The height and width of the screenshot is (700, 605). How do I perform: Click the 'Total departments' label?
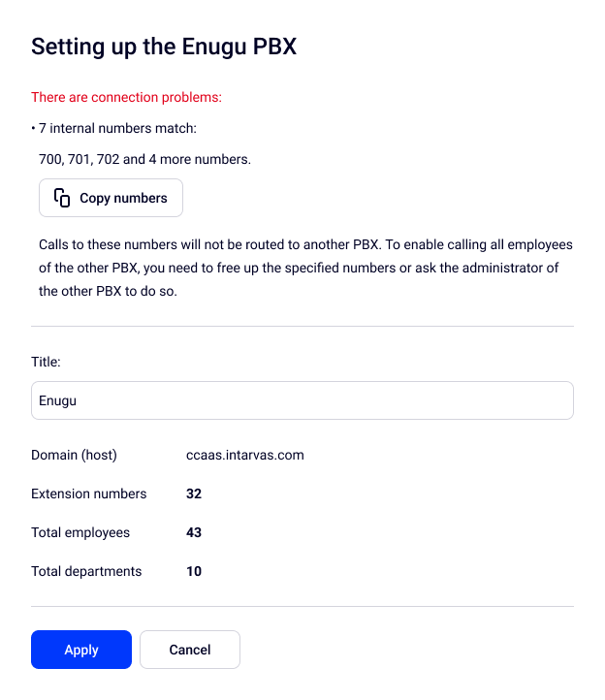(86, 571)
